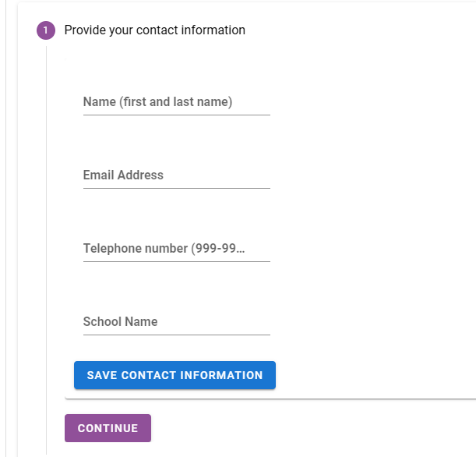
Task: Place cursor in the first and last name box
Action: click(176, 102)
